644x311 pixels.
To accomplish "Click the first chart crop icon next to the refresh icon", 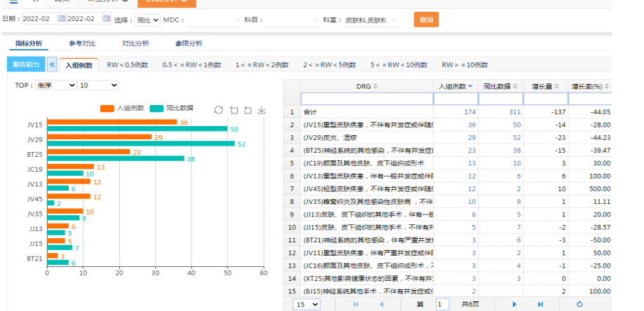I will click(x=234, y=109).
